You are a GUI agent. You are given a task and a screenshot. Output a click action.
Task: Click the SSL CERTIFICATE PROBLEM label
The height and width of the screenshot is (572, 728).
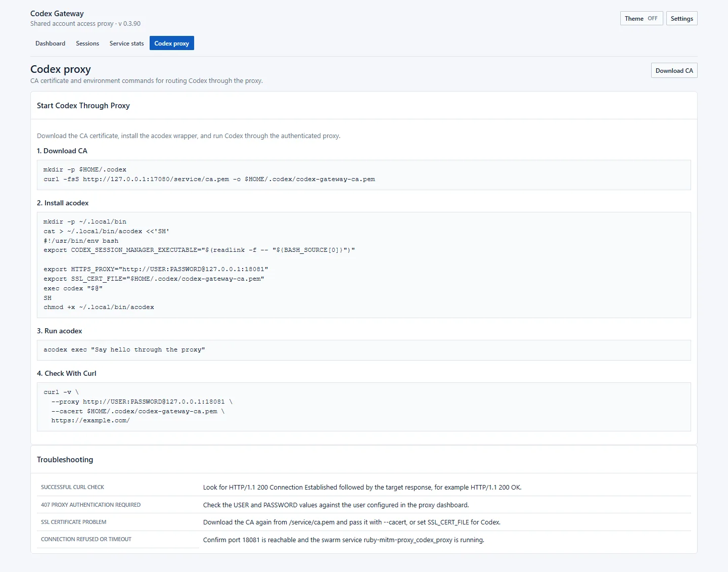[x=73, y=522]
